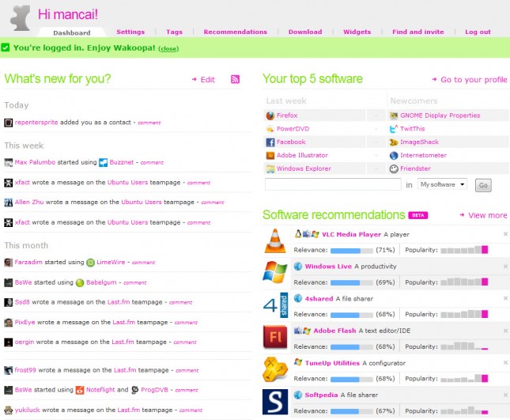Viewport: 510px width, 420px height.
Task: Dismiss the Adobe Flash recommendation
Action: pos(505,331)
